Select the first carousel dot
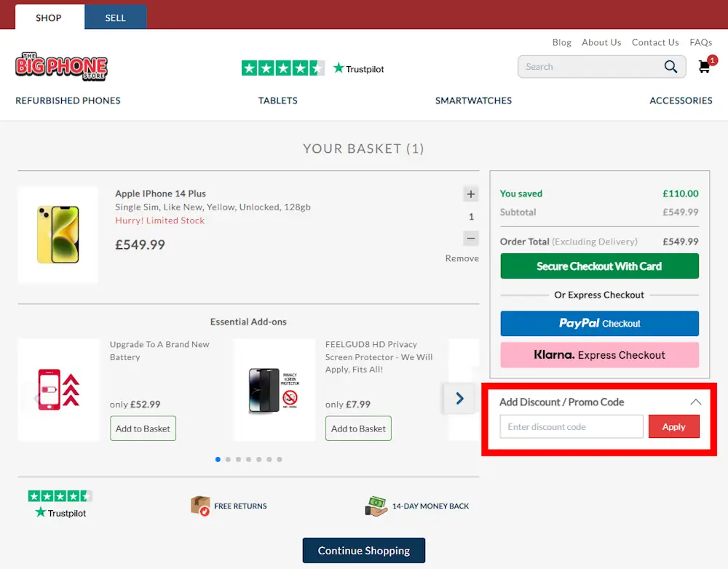Screen dimensions: 728x569 (x=218, y=459)
